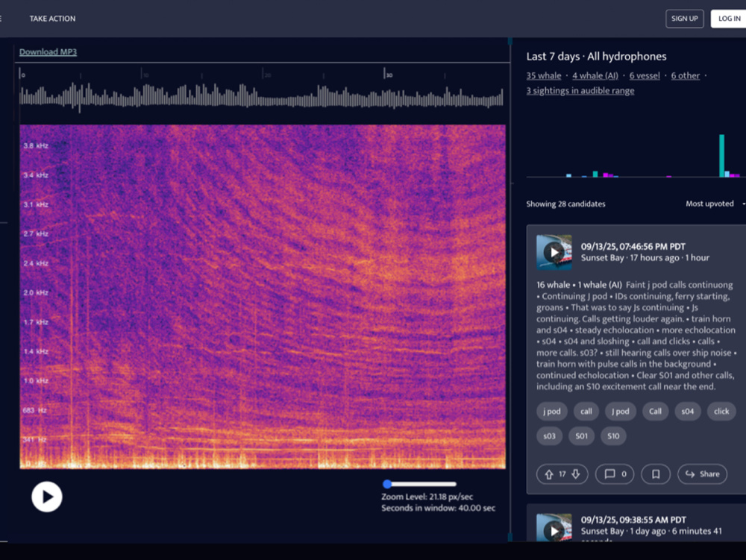Click the SIGN UP button
This screenshot has height=560, width=746.
[x=684, y=19]
